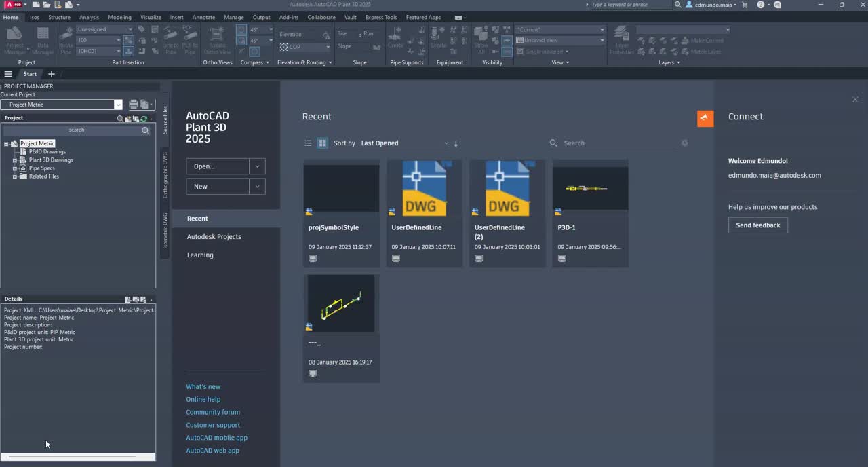Screen dimensions: 868x467
Task: Click the New button
Action: click(x=218, y=187)
